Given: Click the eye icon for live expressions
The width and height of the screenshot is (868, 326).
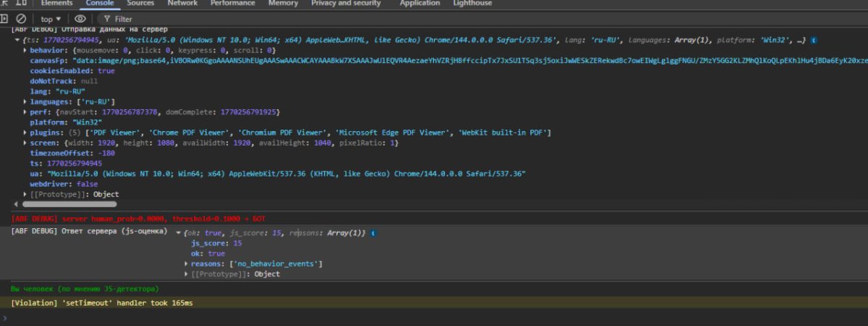Looking at the screenshot, I should tap(80, 19).
